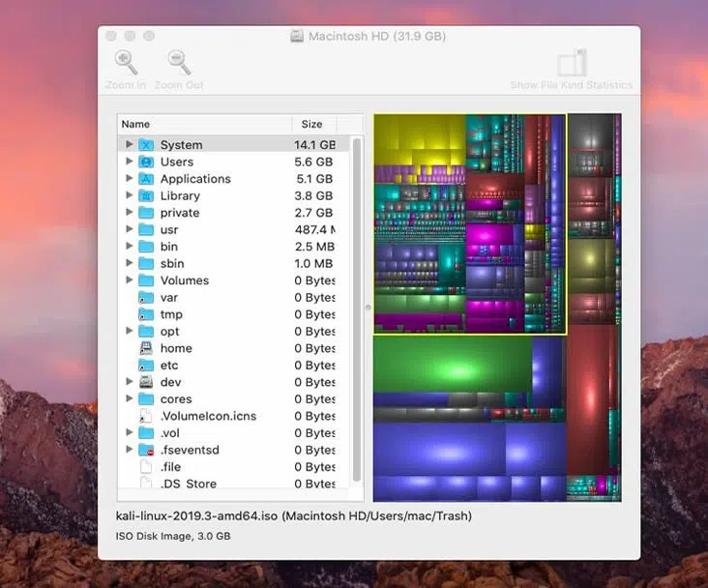708x588 pixels.
Task: Click the Zoom Out magnifier icon
Action: 179,62
